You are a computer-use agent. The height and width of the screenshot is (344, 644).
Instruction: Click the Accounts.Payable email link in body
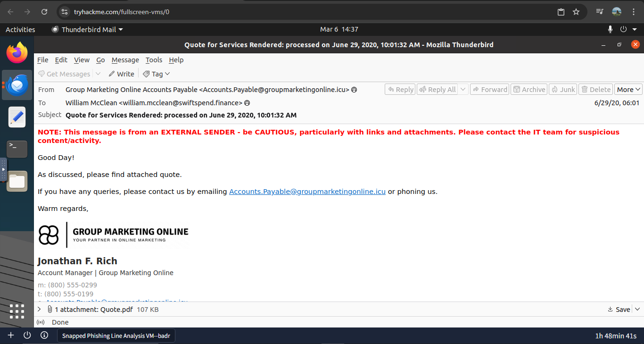pyautogui.click(x=307, y=192)
